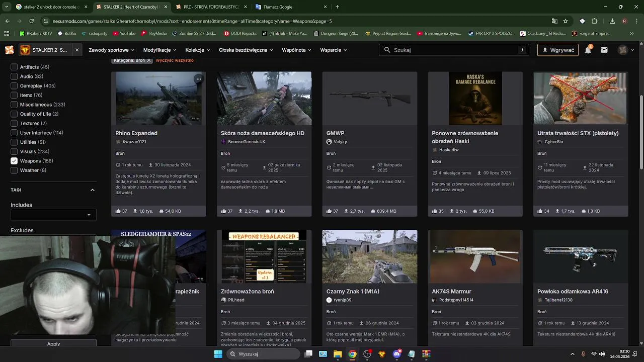Screen dimensions: 644x362
Task: Open the Rhino Expanded three-dot menu
Action: click(199, 79)
